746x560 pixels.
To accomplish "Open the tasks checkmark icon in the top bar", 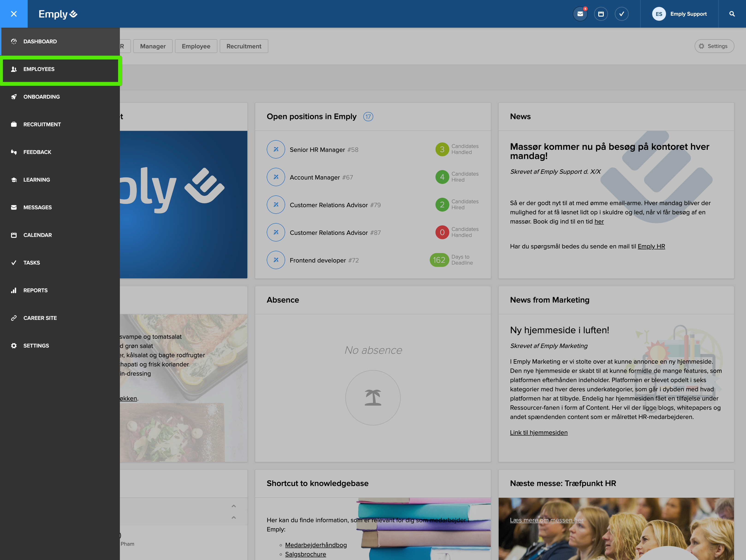I will tap(622, 14).
